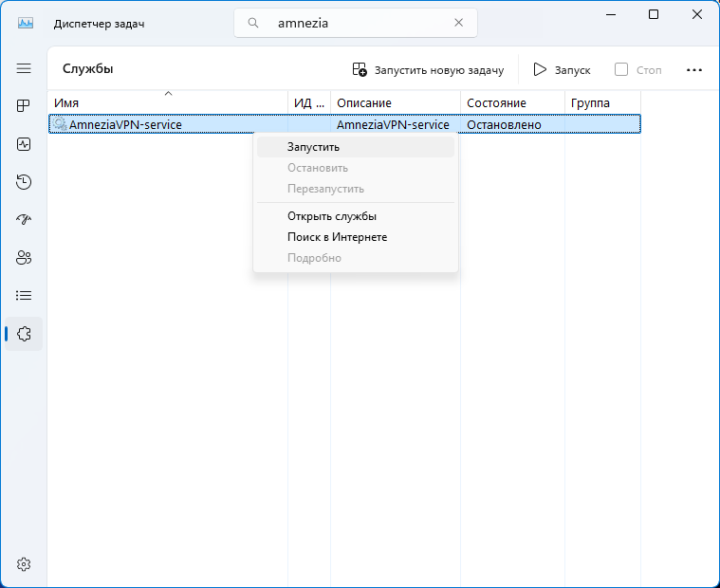Open the App history sidebar icon
The height and width of the screenshot is (588, 720).
click(24, 182)
